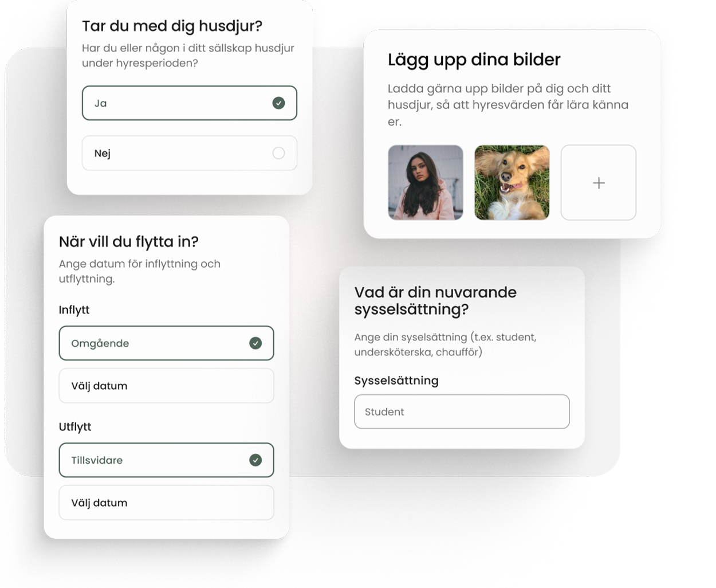716x588 pixels.
Task: Click the plus icon to add photo
Action: 599,183
